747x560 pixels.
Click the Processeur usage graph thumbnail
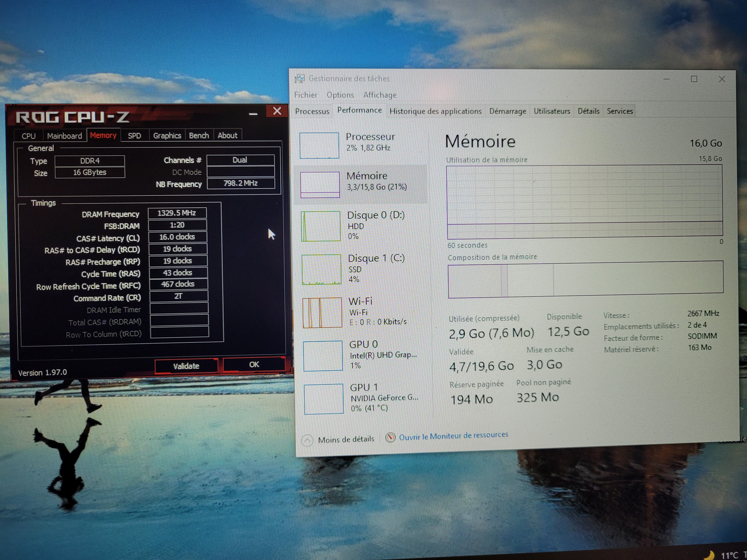(x=319, y=146)
